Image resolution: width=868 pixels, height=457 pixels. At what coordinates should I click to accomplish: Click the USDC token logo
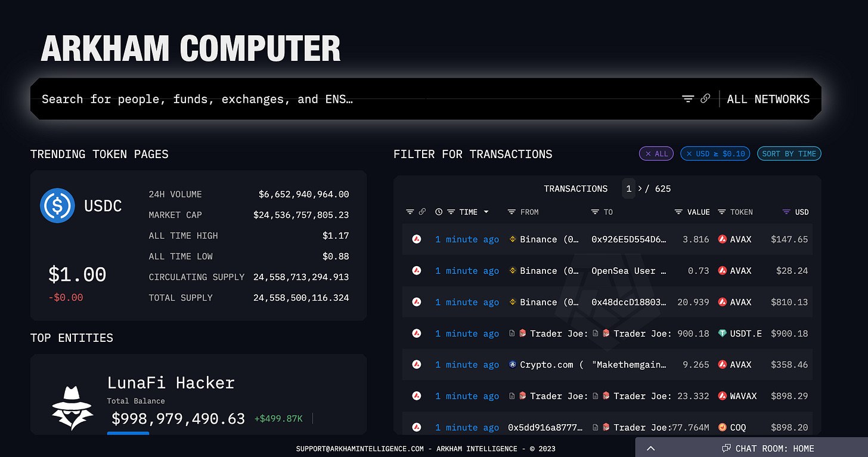coord(57,205)
